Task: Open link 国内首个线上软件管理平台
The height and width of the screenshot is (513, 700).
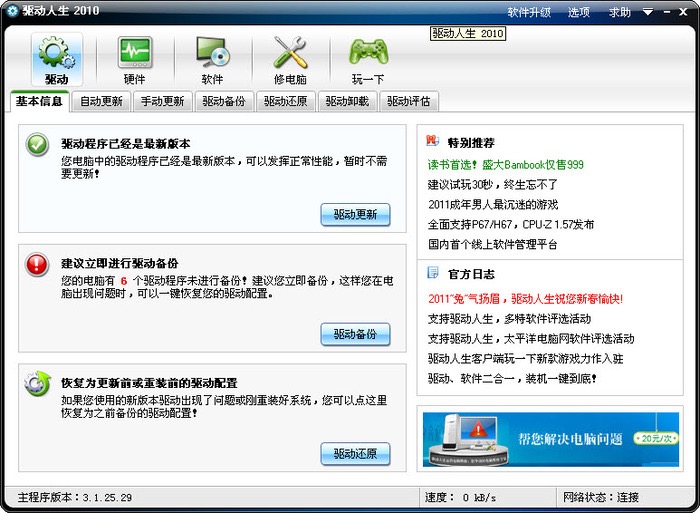Action: (x=492, y=244)
